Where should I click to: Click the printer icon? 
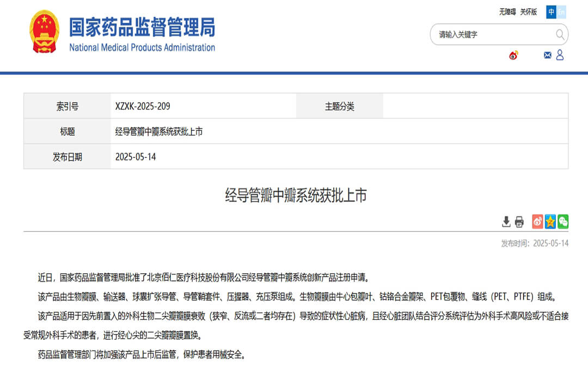519,222
